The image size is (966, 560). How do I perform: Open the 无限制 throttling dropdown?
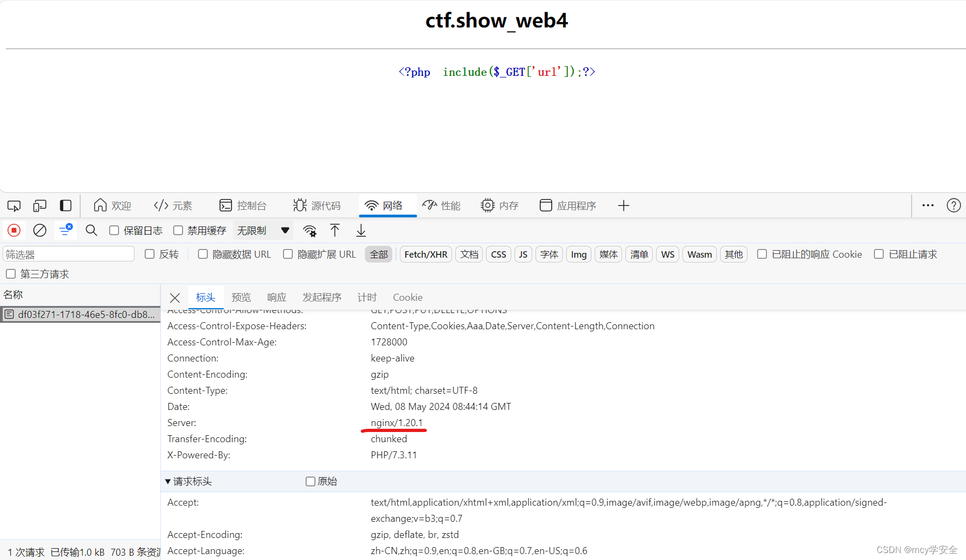(263, 230)
